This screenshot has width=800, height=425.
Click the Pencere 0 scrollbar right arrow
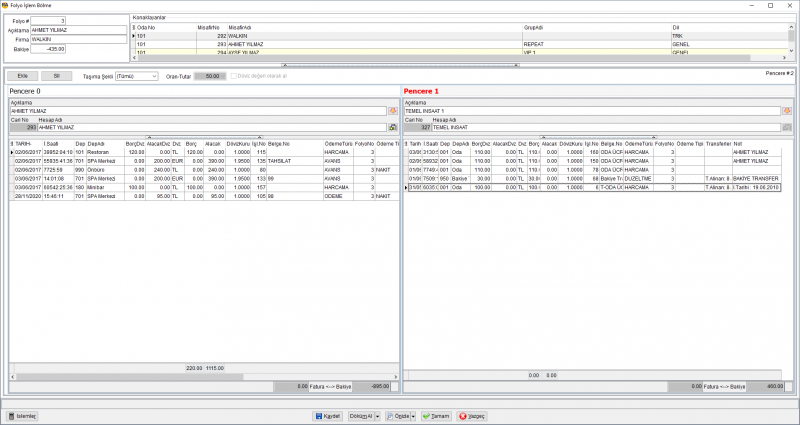coord(396,377)
